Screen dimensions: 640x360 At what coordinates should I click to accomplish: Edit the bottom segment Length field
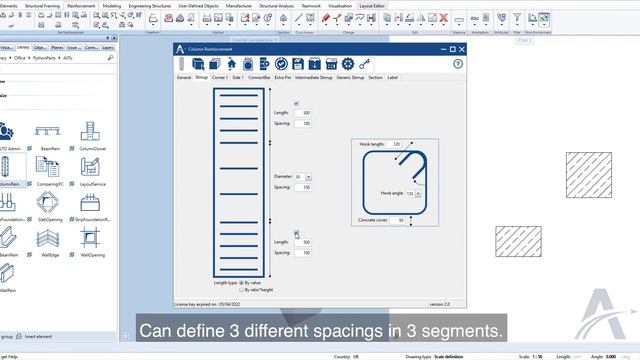click(x=303, y=242)
